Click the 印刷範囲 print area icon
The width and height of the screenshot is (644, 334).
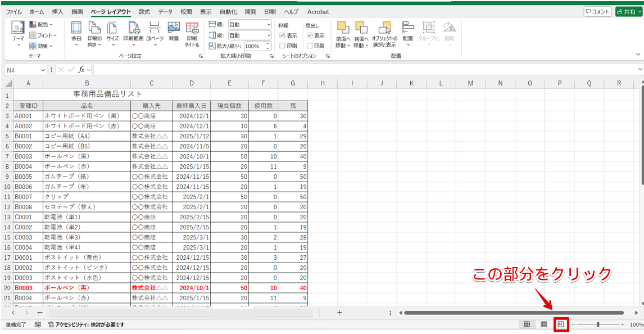pos(133,33)
